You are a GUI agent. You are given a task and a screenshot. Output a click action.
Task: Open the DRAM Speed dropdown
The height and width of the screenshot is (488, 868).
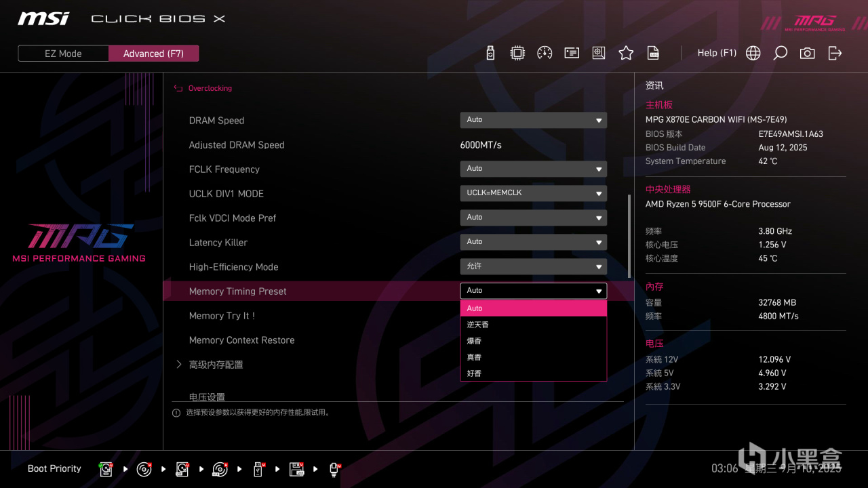[533, 120]
